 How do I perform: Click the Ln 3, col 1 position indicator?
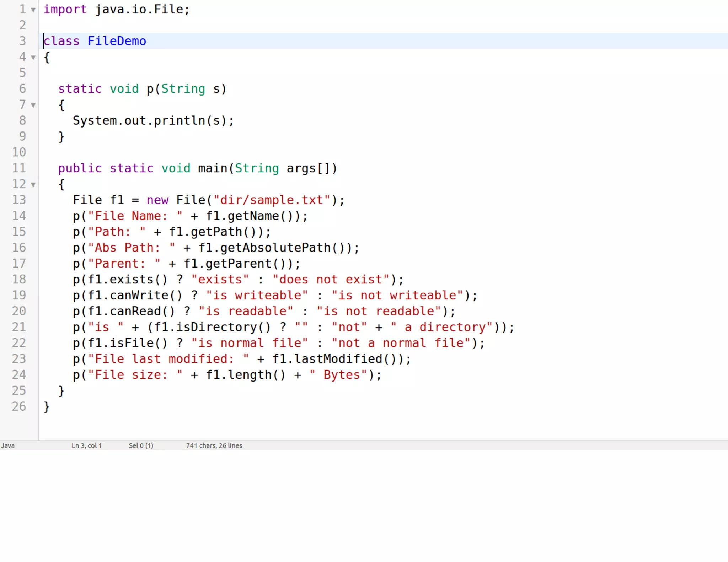(x=86, y=445)
